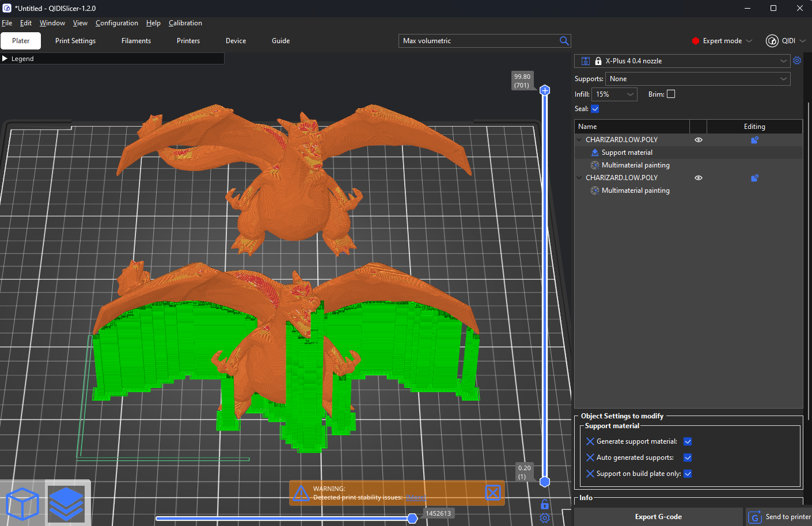Viewport: 812px width, 526px height.
Task: Reset Generate support material with X icon
Action: [590, 441]
